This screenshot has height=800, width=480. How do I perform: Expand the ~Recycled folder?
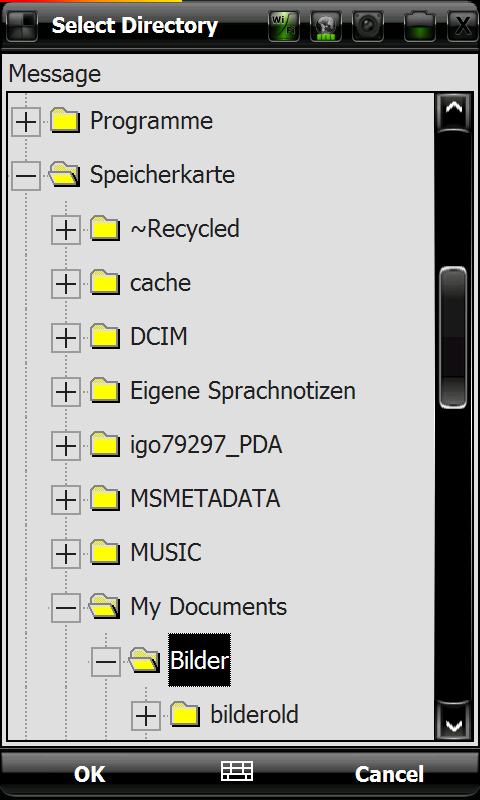pyautogui.click(x=66, y=230)
